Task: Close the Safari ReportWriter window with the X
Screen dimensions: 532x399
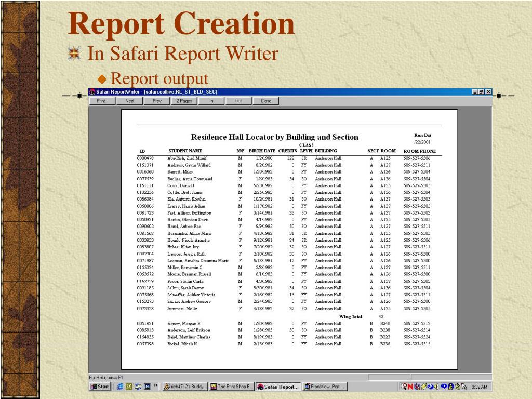Action: click(x=488, y=91)
